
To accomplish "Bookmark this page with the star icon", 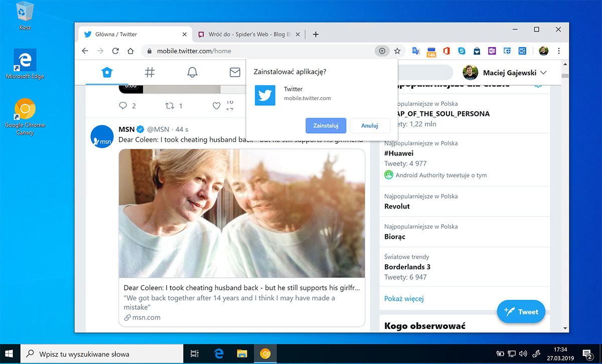I will (397, 51).
